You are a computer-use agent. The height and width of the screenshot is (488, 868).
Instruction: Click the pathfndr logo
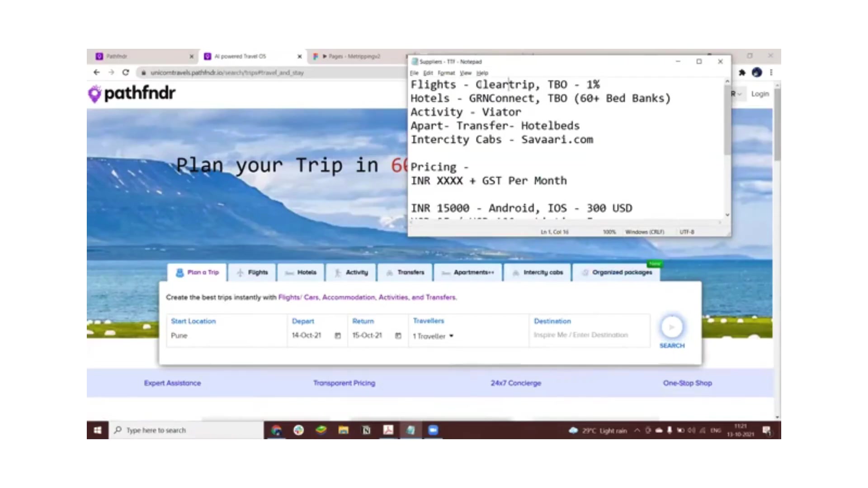[132, 94]
